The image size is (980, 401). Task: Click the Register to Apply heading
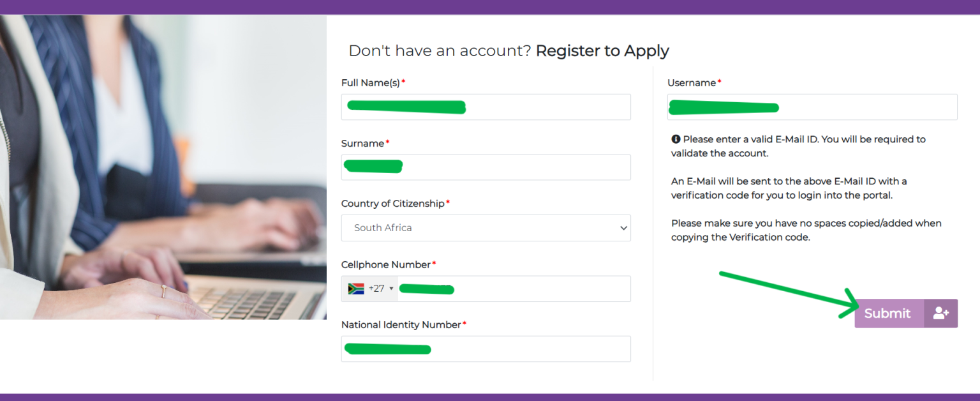pos(602,50)
